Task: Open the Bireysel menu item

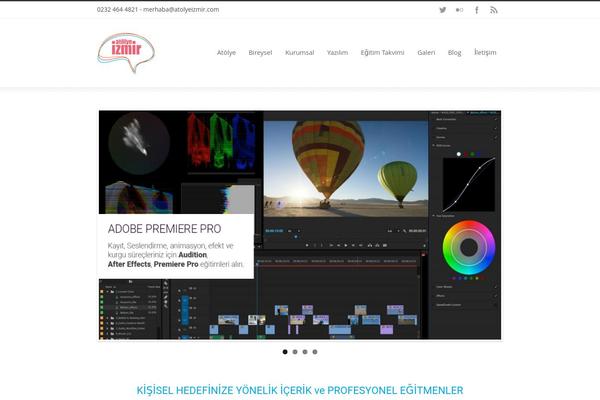Action: [x=260, y=52]
